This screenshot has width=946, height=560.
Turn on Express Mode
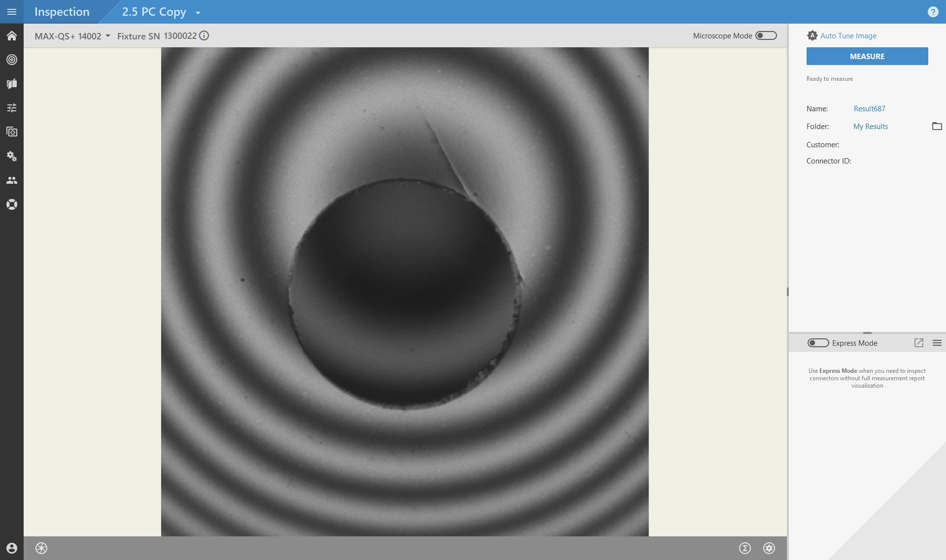(818, 342)
